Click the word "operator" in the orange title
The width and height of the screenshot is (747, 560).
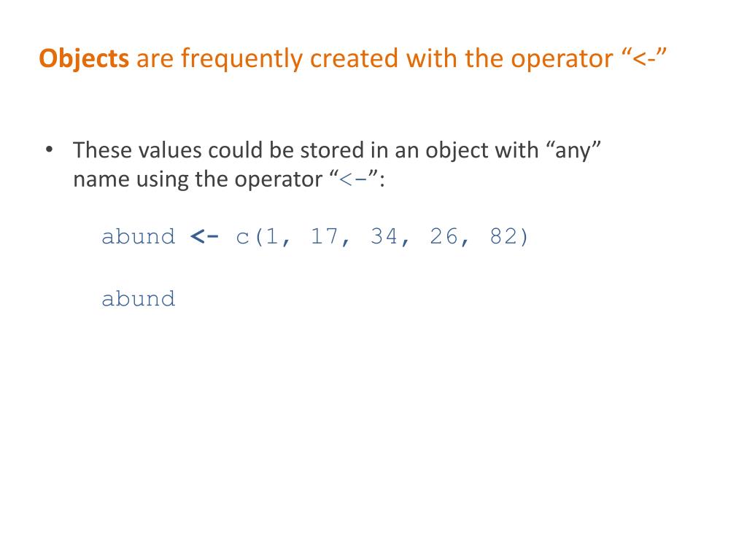pyautogui.click(x=562, y=60)
